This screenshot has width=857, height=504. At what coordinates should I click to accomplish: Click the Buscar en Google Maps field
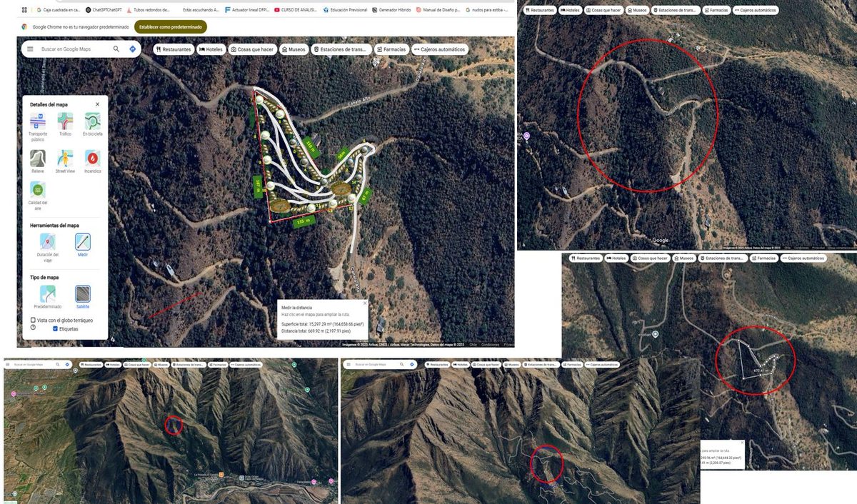[74, 49]
